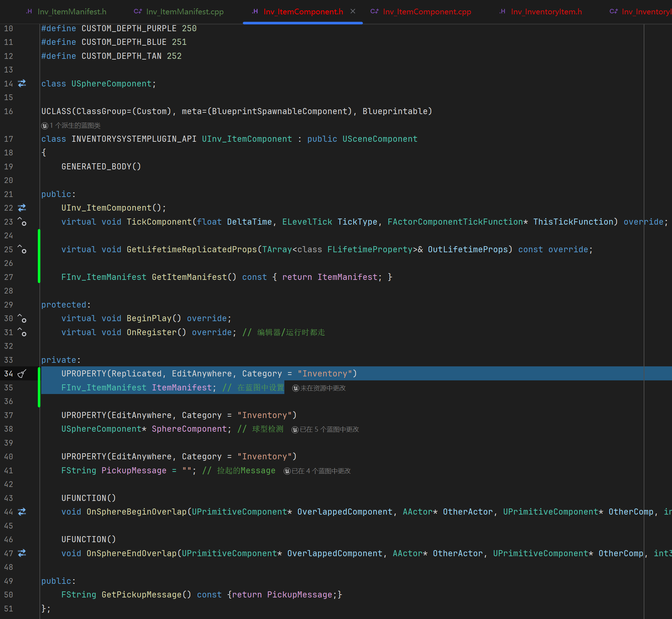Click the changed-in-4-blueprints hint on PickupMessage

pyautogui.click(x=321, y=471)
